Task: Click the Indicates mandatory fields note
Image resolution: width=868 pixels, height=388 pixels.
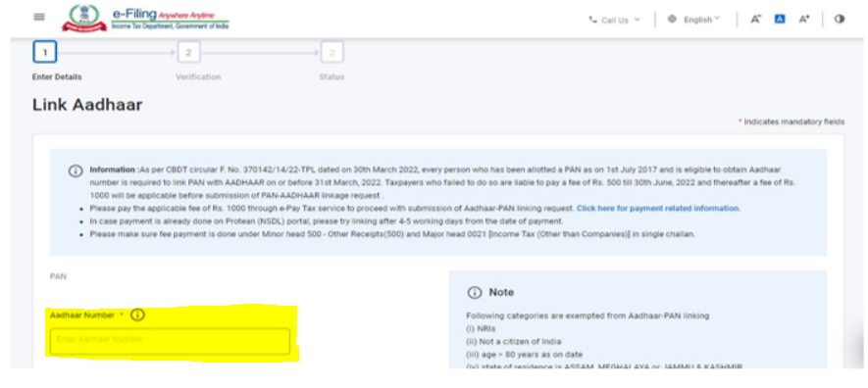Action: 791,121
